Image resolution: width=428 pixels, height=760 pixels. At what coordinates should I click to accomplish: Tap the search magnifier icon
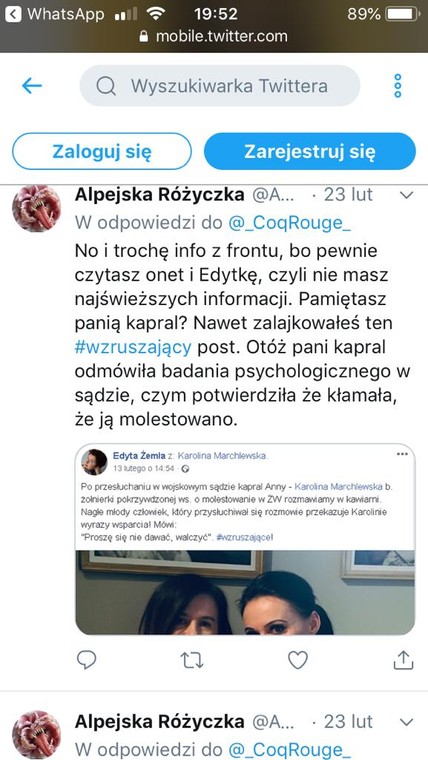(106, 86)
